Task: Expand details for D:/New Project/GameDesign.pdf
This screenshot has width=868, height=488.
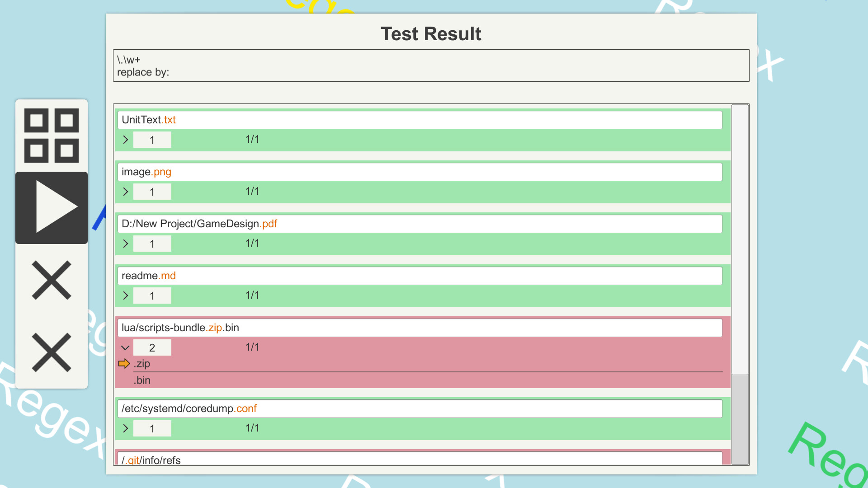Action: coord(125,243)
